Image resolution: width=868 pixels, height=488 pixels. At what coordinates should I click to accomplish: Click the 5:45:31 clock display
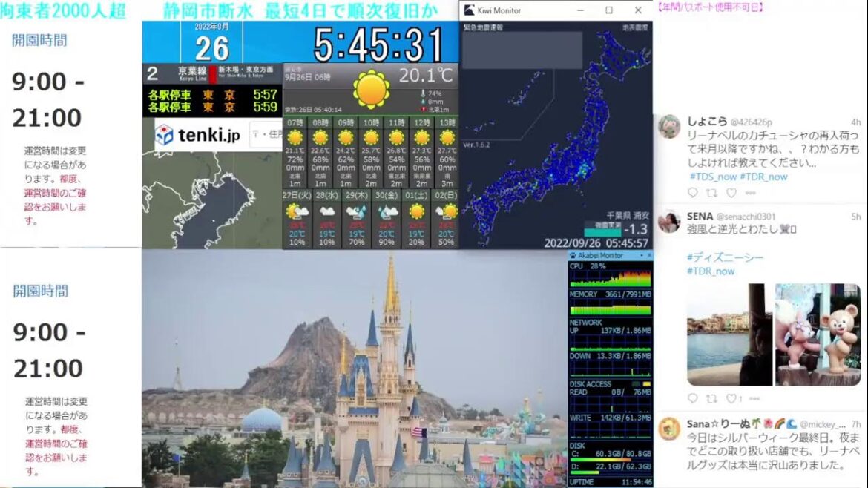pos(378,44)
